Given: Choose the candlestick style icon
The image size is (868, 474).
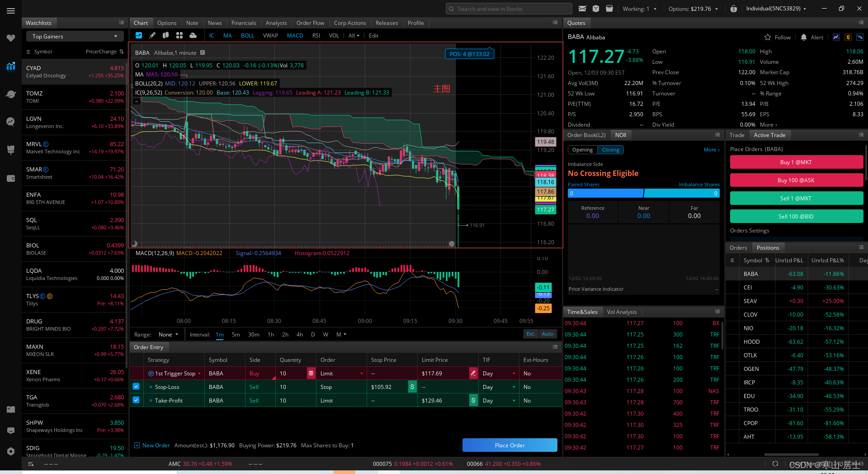Looking at the screenshot, I should coord(166,35).
